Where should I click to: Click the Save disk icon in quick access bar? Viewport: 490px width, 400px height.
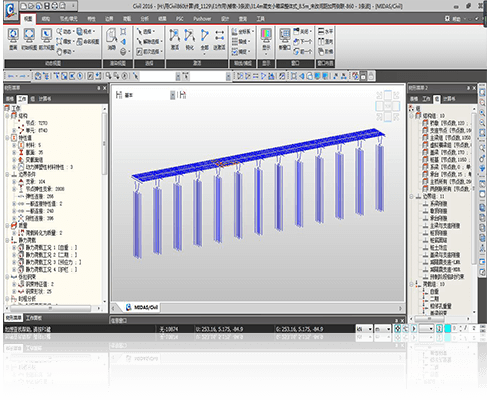tap(47, 6)
